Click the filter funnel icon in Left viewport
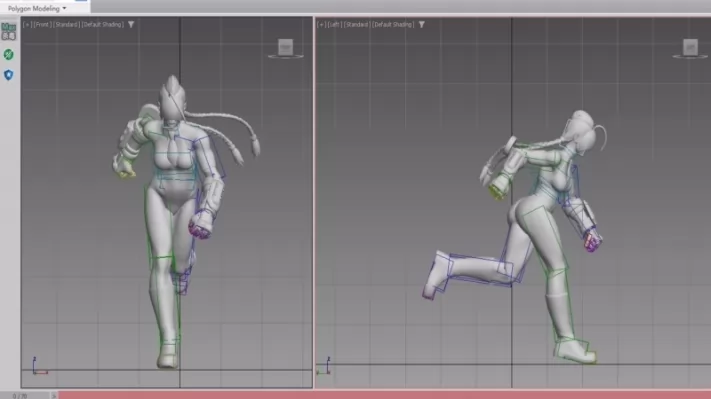Viewport: 711px width, 399px height. pos(422,24)
